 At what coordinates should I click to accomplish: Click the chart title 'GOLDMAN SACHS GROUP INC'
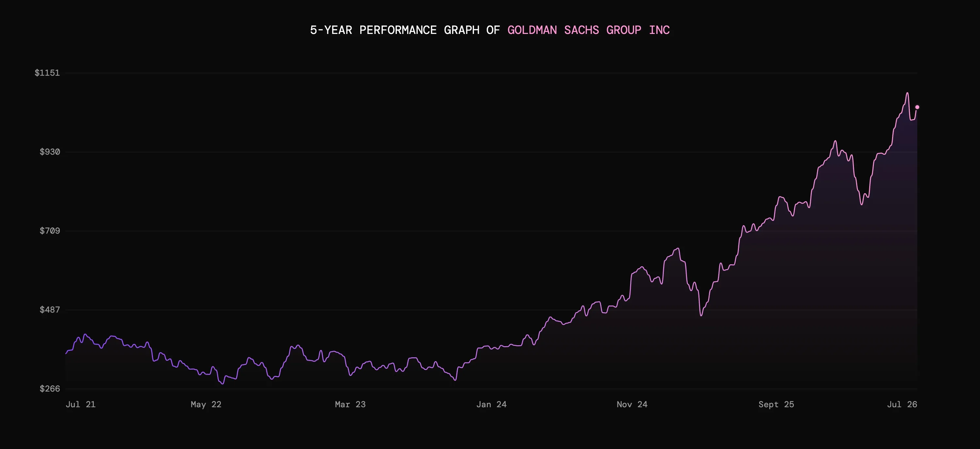(589, 30)
